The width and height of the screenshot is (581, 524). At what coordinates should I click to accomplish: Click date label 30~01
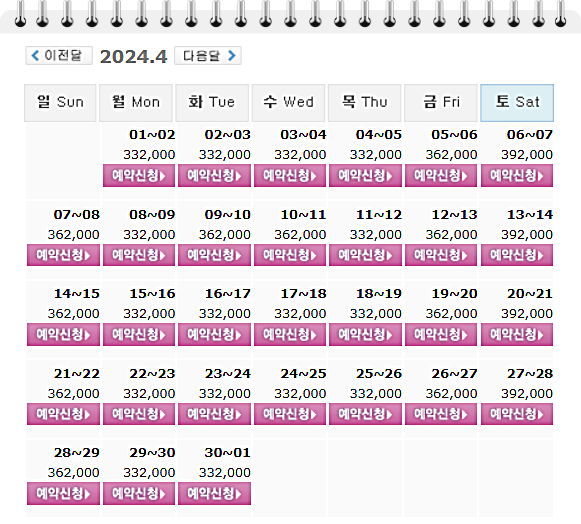pos(227,452)
